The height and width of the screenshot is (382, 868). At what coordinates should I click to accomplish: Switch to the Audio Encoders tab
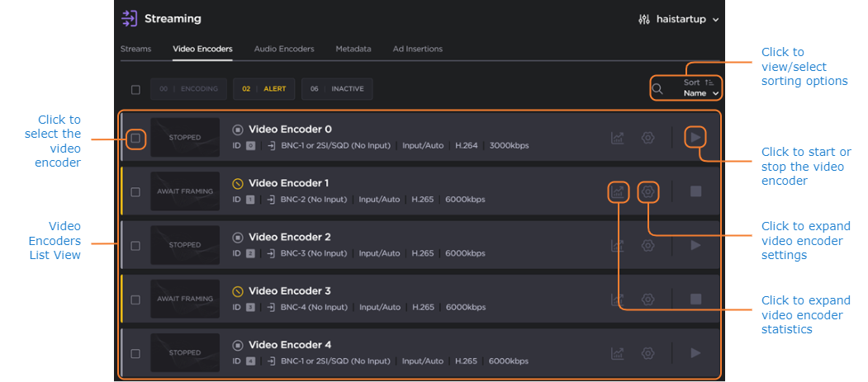click(x=284, y=50)
